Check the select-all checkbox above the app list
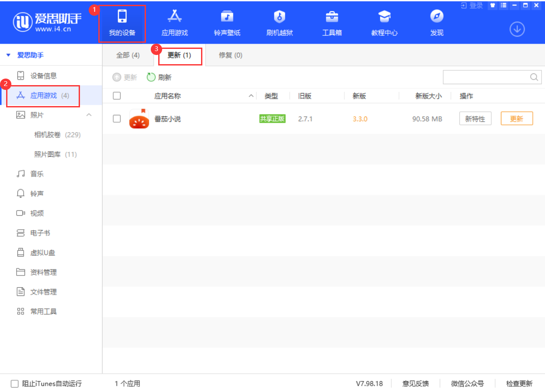This screenshot has height=392, width=545. tap(117, 96)
